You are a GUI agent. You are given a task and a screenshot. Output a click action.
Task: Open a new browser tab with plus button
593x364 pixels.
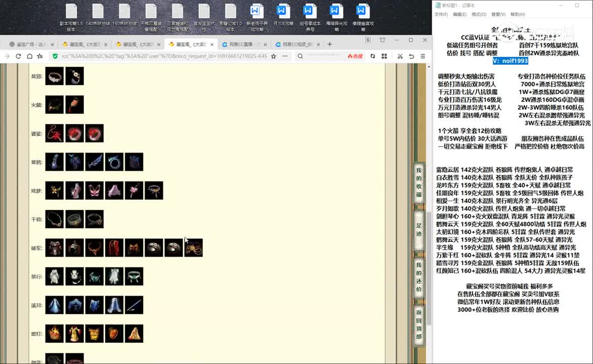pos(330,44)
